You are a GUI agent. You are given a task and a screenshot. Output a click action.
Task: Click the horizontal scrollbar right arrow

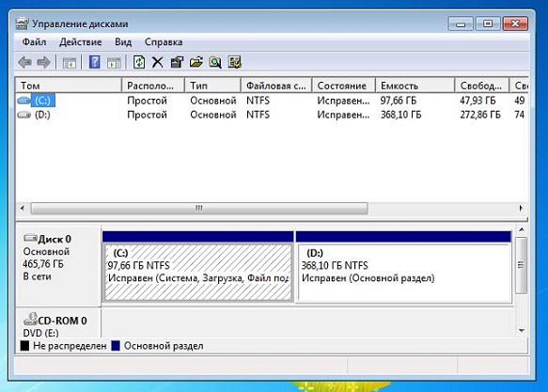(x=521, y=209)
